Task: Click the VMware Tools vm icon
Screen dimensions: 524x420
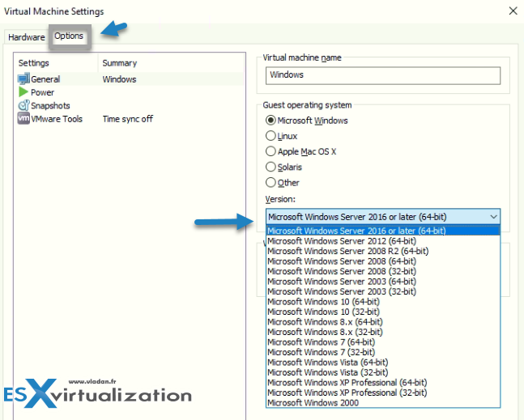Action: 23,118
